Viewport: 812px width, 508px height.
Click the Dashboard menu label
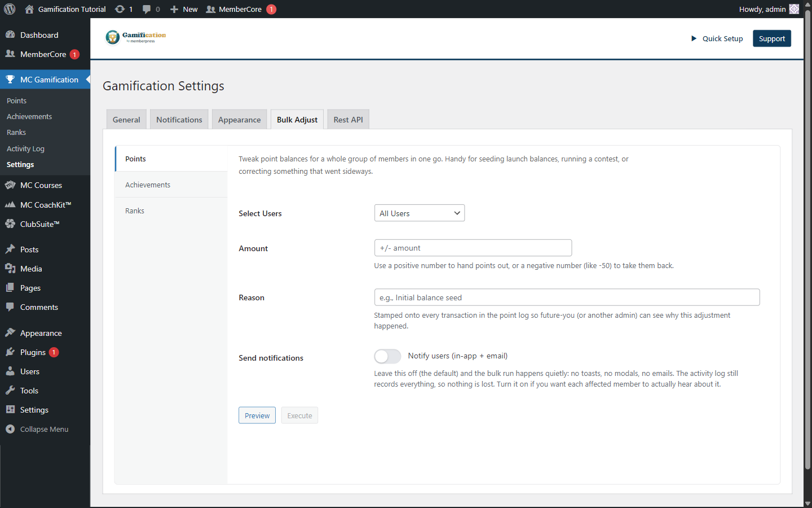[x=39, y=35]
